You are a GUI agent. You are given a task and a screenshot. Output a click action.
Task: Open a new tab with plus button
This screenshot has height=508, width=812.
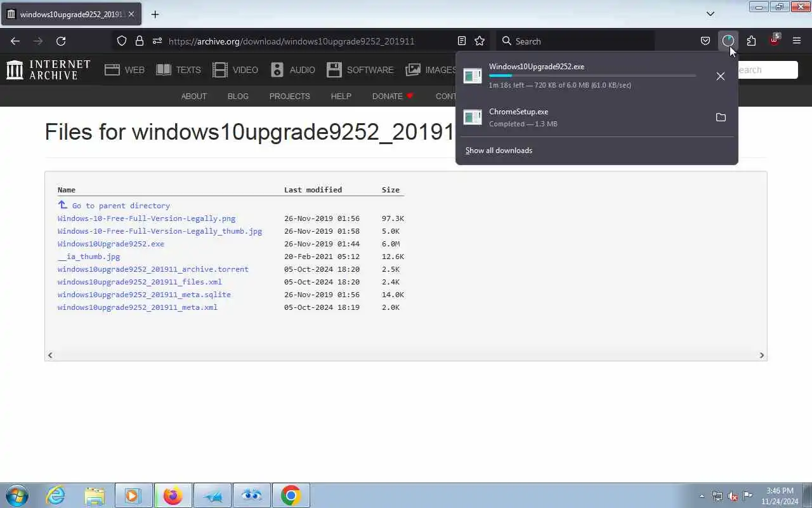tap(155, 14)
